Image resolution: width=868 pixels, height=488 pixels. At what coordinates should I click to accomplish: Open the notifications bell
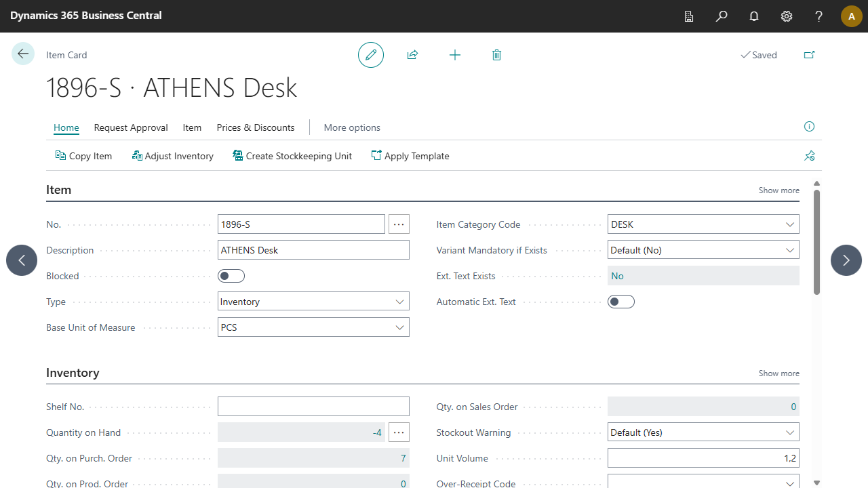click(x=754, y=16)
